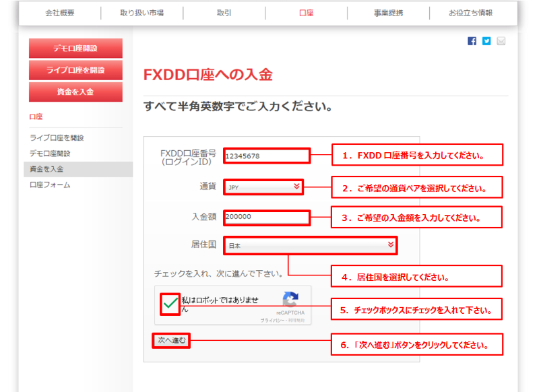Click the reCAPTCHA logo icon
539x392 pixels.
coord(290,299)
